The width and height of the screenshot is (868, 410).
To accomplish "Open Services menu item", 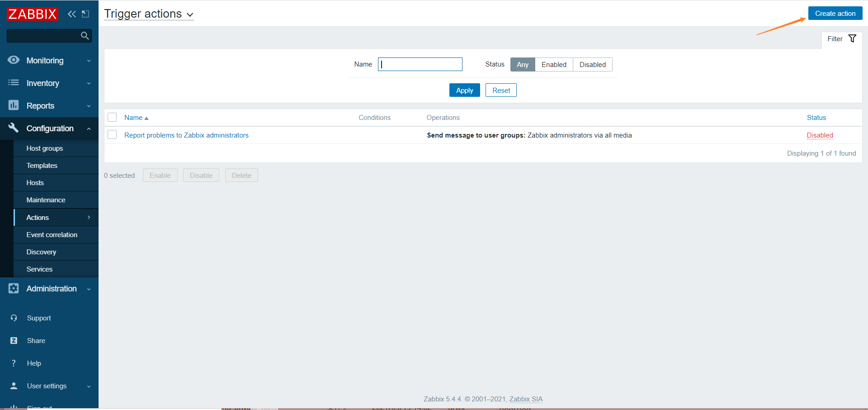I will click(56, 269).
